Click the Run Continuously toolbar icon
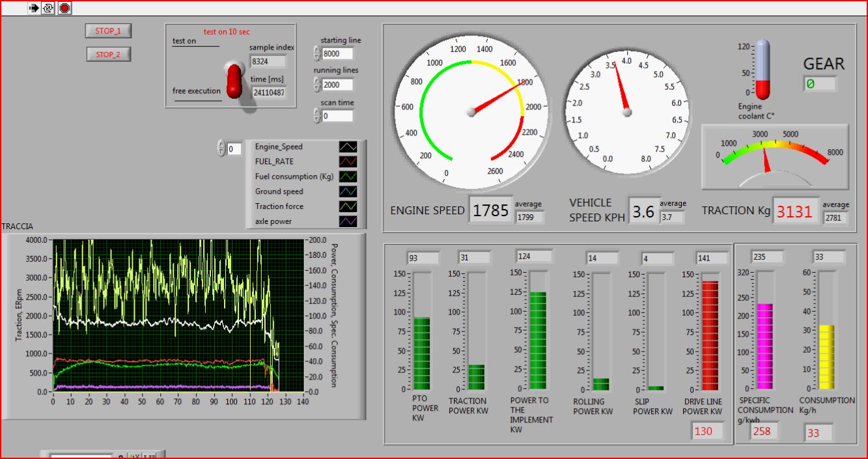This screenshot has height=459, width=868. pos(49,8)
